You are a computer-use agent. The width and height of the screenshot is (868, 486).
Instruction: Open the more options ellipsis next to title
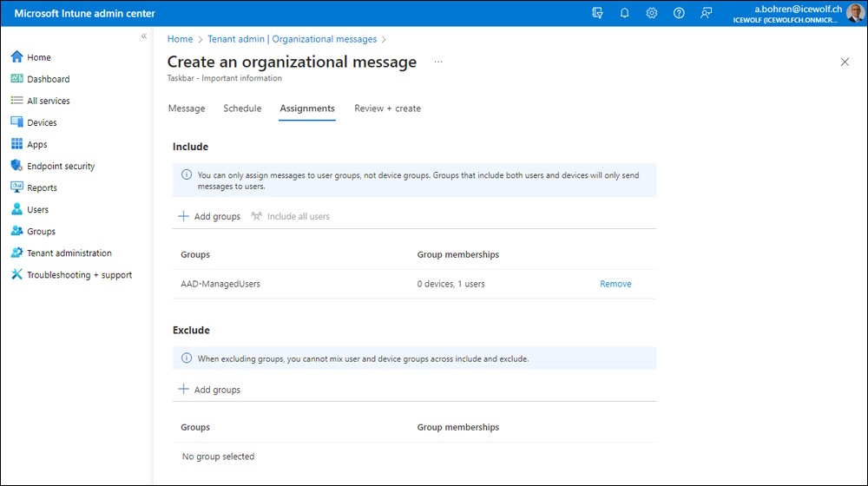point(438,62)
